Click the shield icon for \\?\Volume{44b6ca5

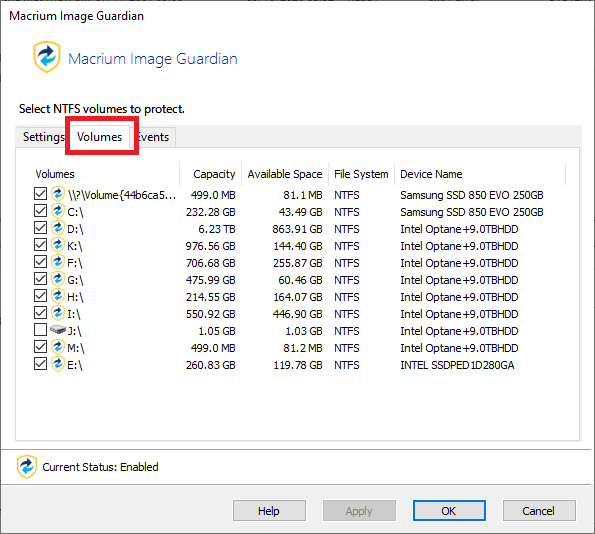click(58, 194)
